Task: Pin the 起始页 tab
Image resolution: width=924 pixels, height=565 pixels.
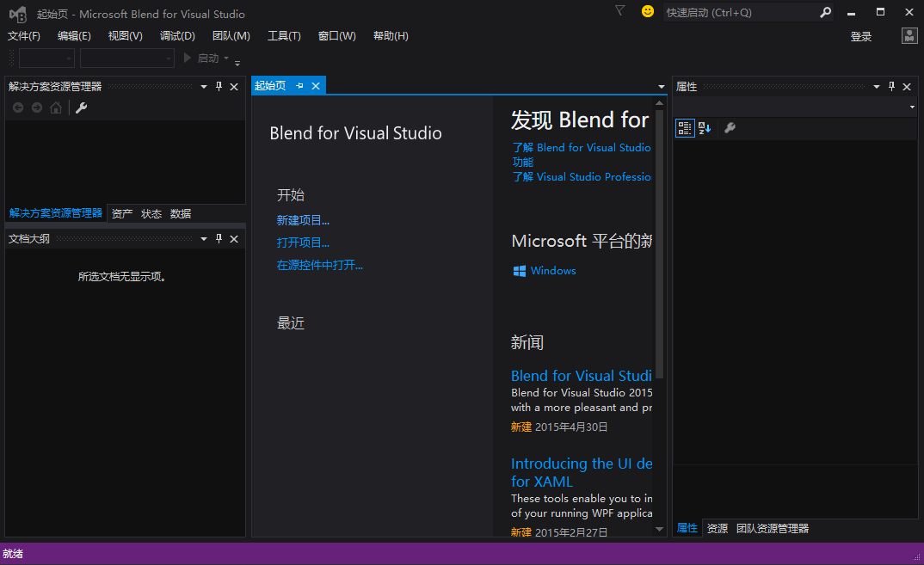Action: [x=299, y=86]
